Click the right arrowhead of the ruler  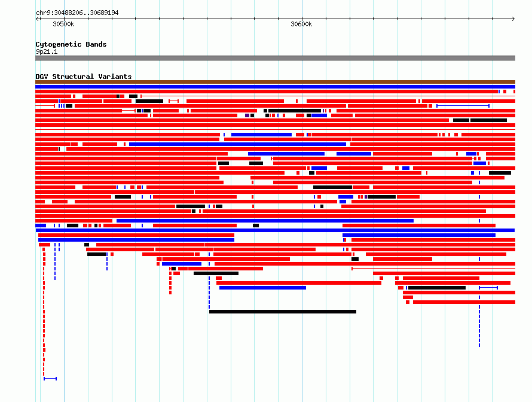(x=513, y=19)
